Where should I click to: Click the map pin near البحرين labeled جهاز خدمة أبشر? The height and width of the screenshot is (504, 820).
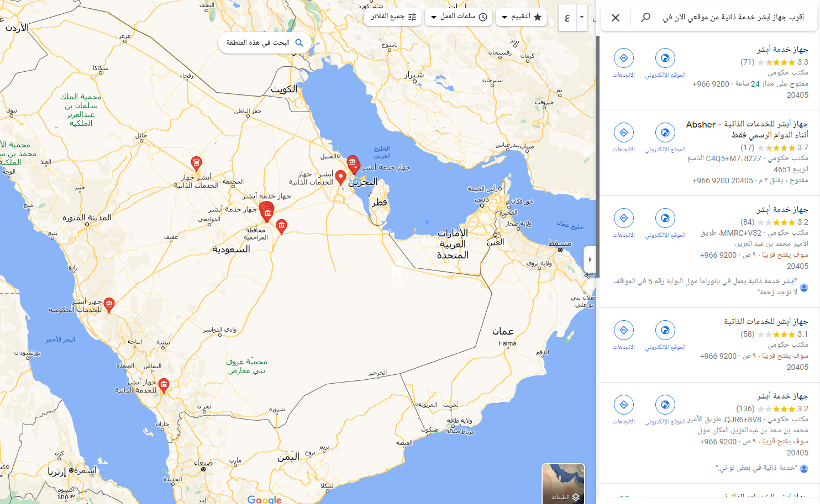[x=352, y=162]
